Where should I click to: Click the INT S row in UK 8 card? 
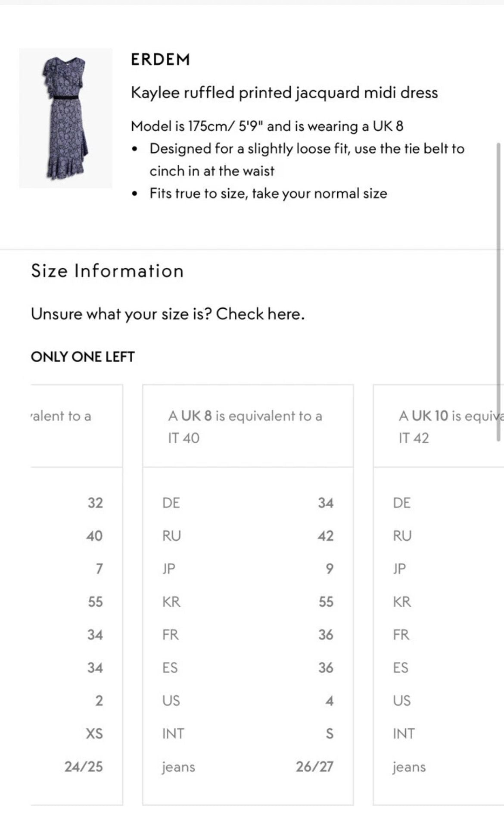coord(248,733)
